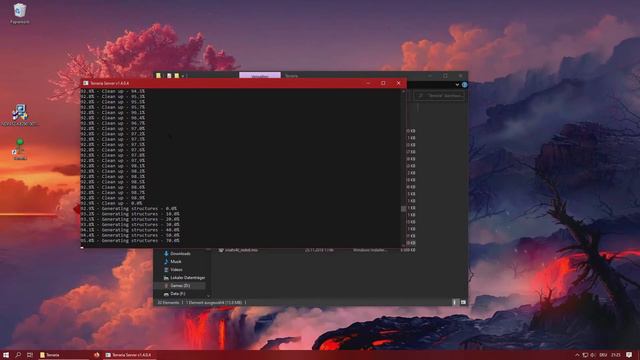
Task: Show hidden system tray icons chevron
Action: [x=577, y=355]
